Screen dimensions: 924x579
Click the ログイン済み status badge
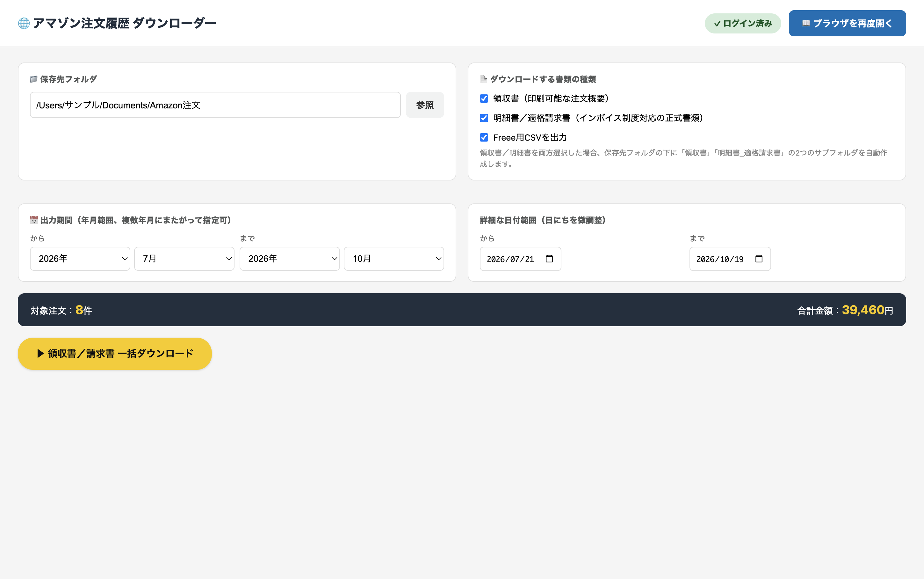743,23
